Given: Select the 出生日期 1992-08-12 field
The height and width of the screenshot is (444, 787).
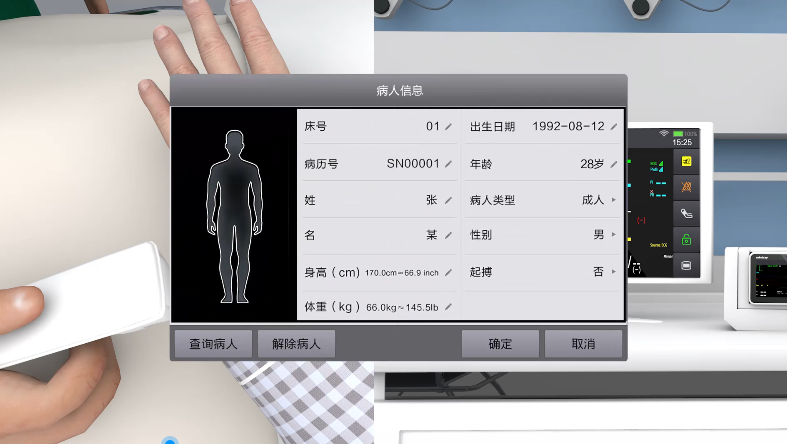Looking at the screenshot, I should 568,126.
